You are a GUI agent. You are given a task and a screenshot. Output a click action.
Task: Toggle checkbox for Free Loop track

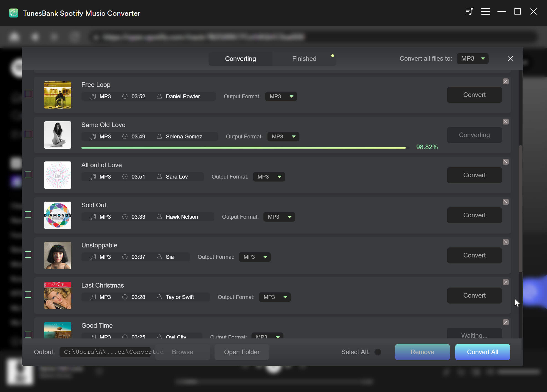28,94
